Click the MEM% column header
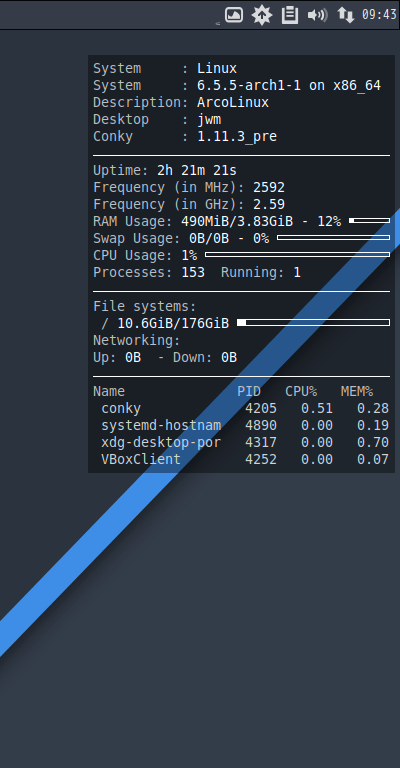The height and width of the screenshot is (768, 400). (357, 391)
